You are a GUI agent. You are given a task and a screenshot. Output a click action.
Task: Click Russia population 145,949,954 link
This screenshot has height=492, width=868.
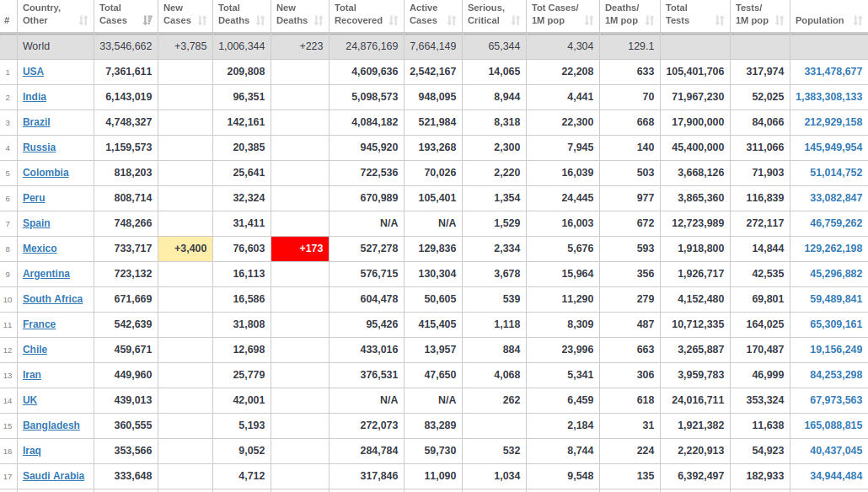[833, 147]
